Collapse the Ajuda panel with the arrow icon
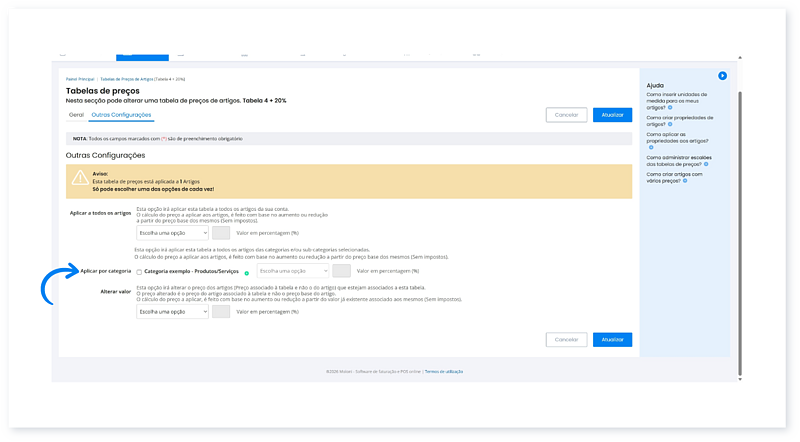 tap(722, 76)
